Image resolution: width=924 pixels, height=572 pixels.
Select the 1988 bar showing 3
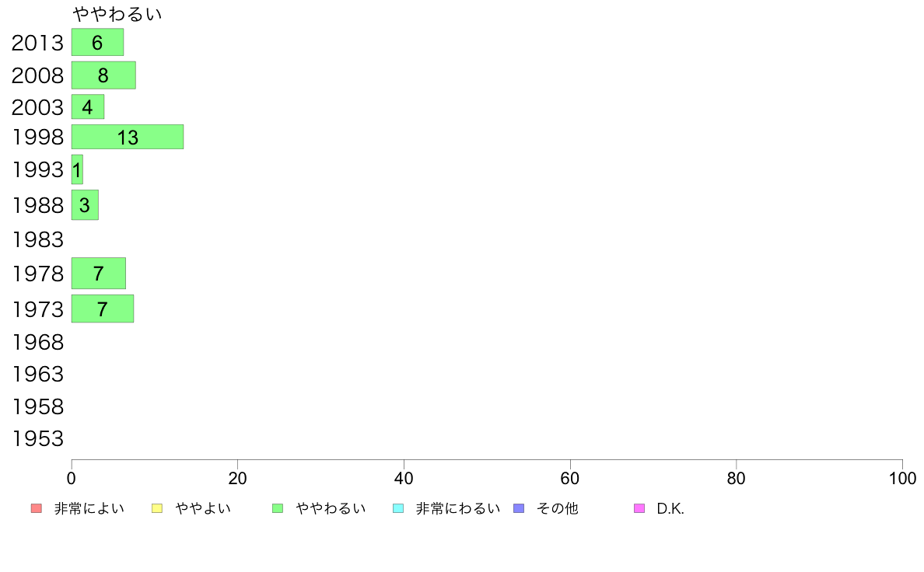coord(85,205)
